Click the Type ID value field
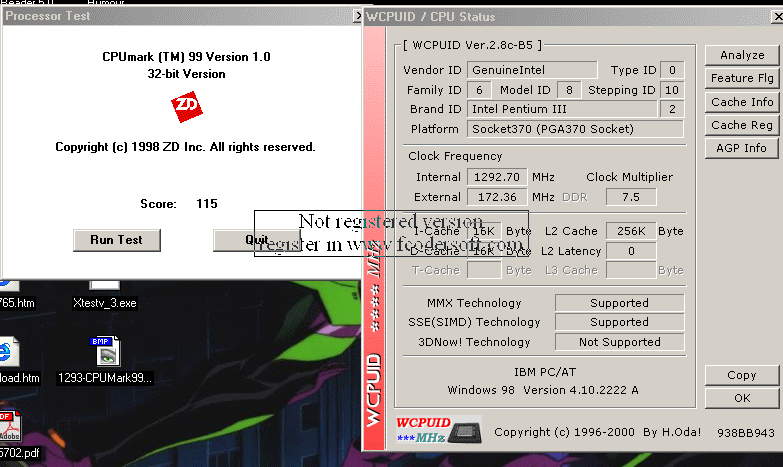Screen dimensions: 783x467 point(672,70)
